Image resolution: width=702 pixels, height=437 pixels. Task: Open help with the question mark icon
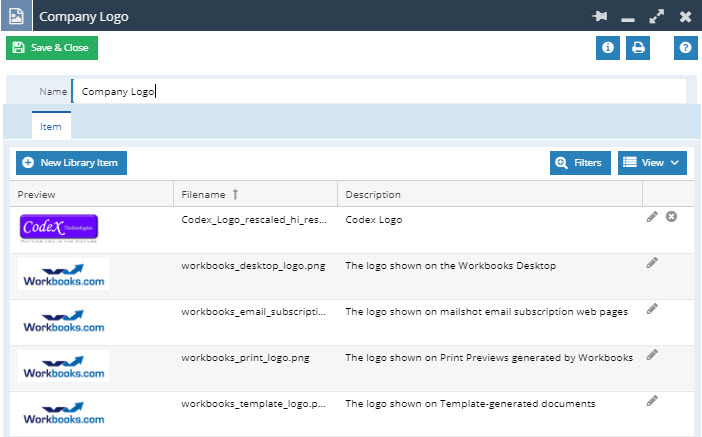coord(685,48)
